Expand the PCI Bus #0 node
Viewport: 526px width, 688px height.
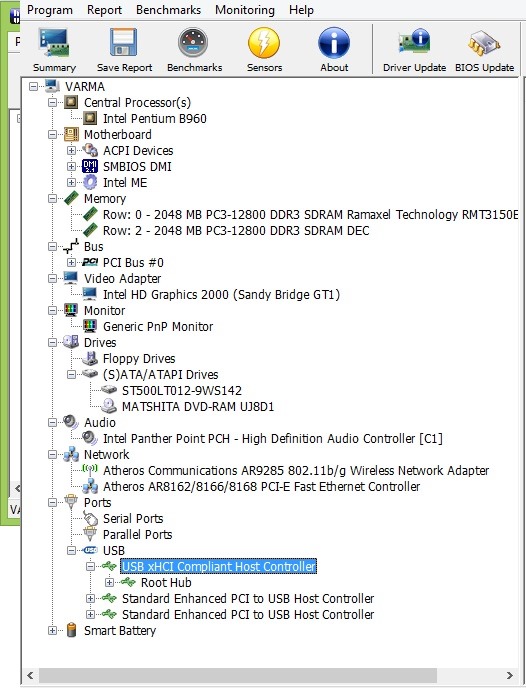pos(72,262)
